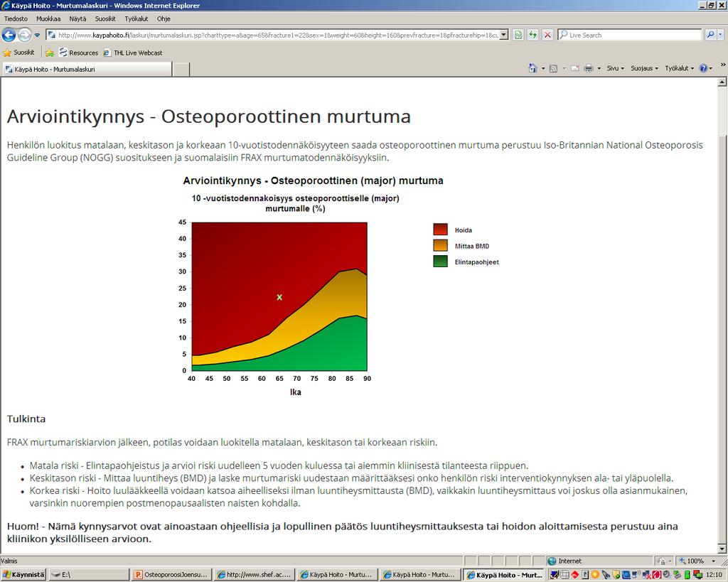Open the Sivu command bar menu
Screen dimensions: 728x582
tap(615, 68)
